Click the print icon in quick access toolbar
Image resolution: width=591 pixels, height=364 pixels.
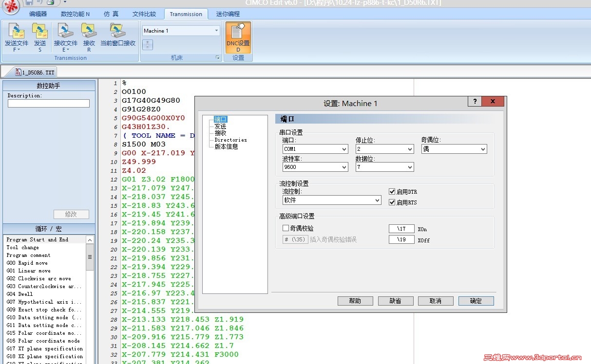pyautogui.click(x=50, y=2)
